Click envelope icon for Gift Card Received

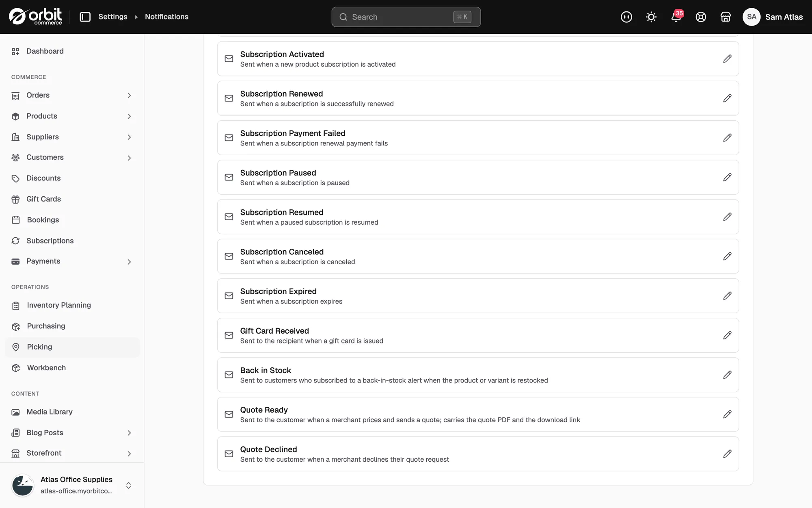click(x=229, y=335)
